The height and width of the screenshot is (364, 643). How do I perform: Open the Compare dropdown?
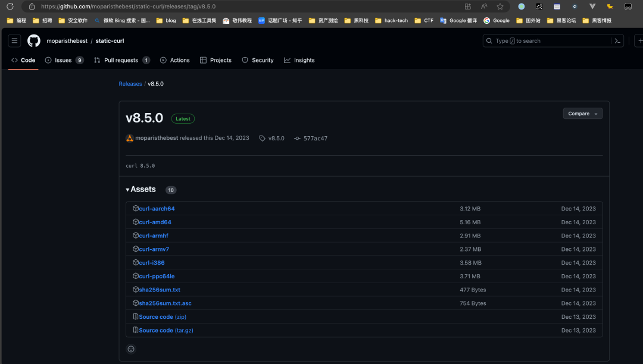click(583, 114)
